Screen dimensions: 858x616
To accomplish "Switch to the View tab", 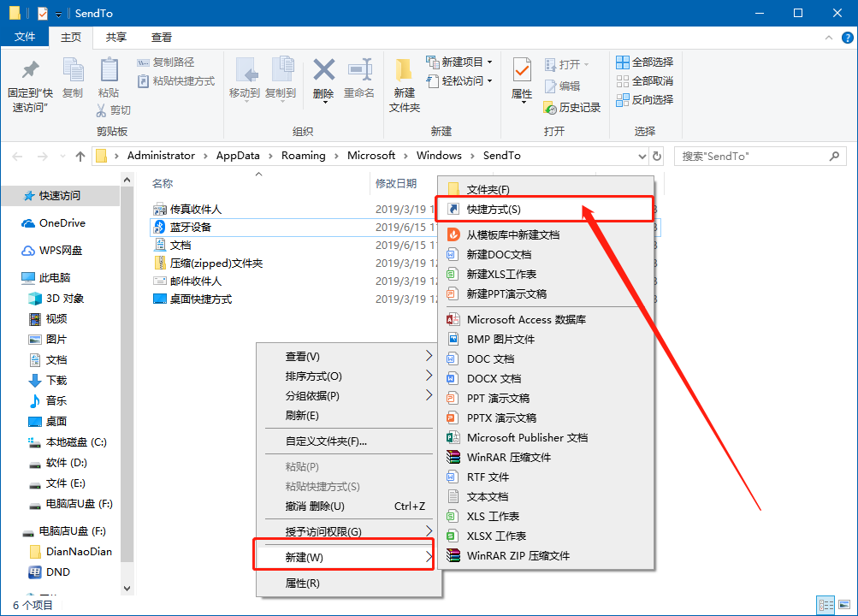I will (162, 37).
